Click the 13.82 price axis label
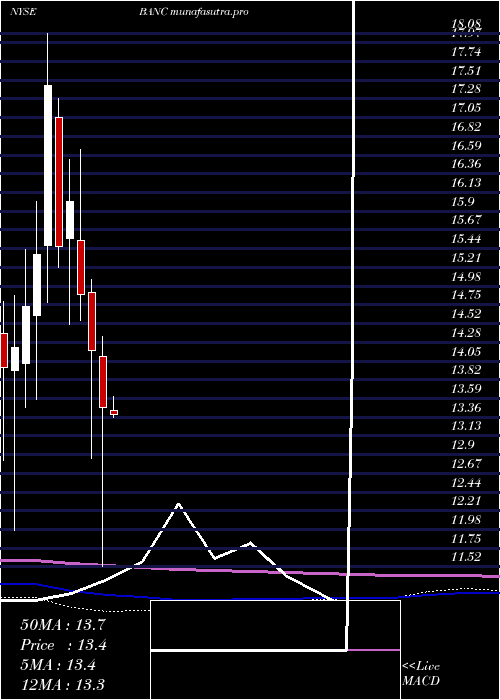This screenshot has height=700, width=500. (x=466, y=370)
